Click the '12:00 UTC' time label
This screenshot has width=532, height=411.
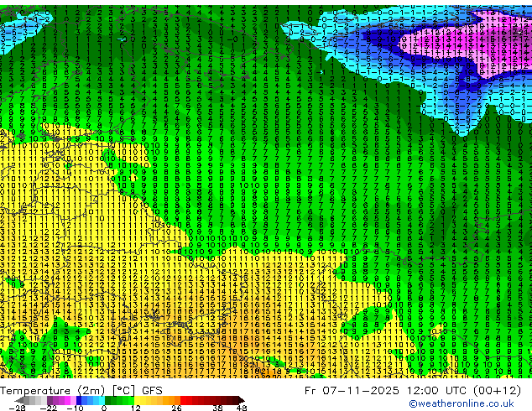436,390
